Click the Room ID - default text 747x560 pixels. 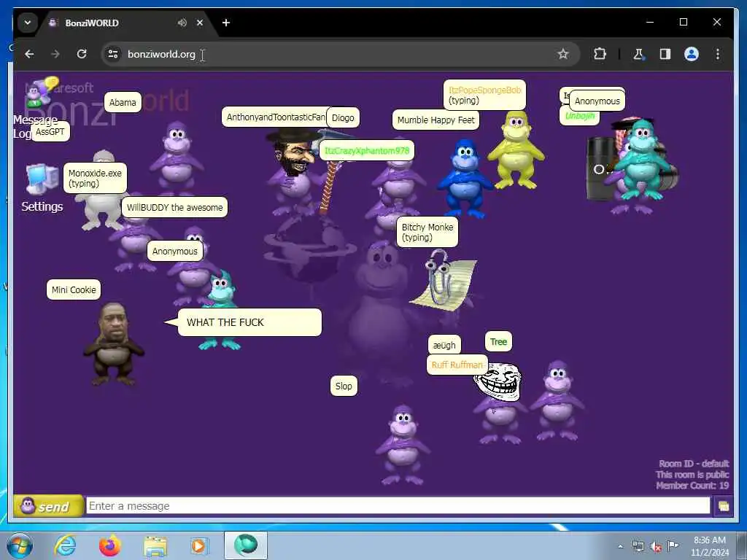(x=694, y=464)
